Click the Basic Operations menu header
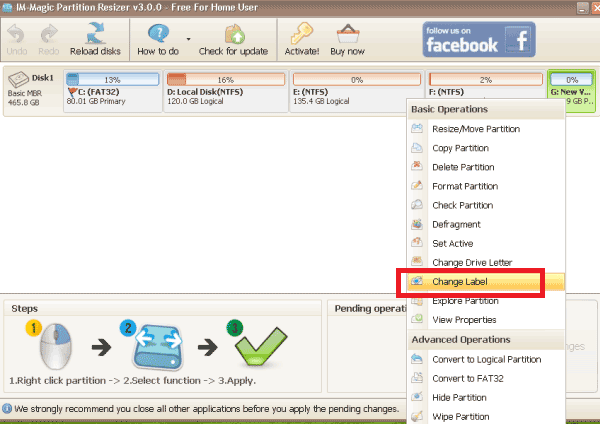600x424 pixels. click(x=486, y=109)
